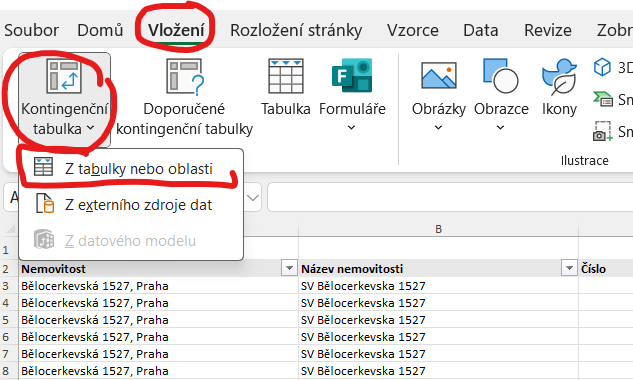The height and width of the screenshot is (380, 633).
Task: Click the screenshot camera icon in Ilustrace
Action: [602, 131]
